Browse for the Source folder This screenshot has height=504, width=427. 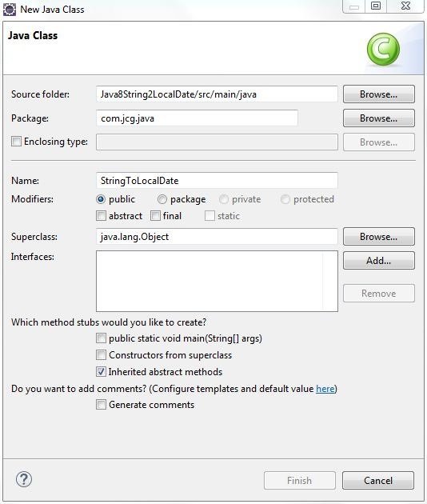pyautogui.click(x=379, y=94)
